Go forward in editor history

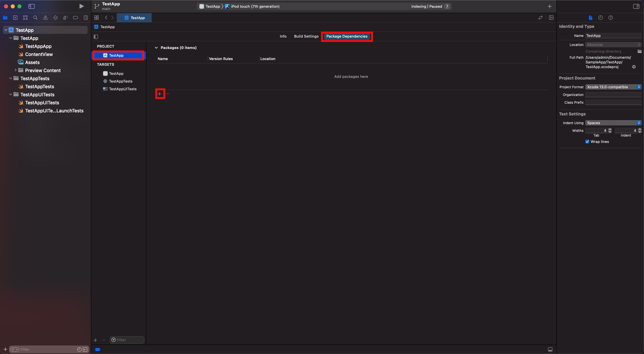tap(112, 18)
